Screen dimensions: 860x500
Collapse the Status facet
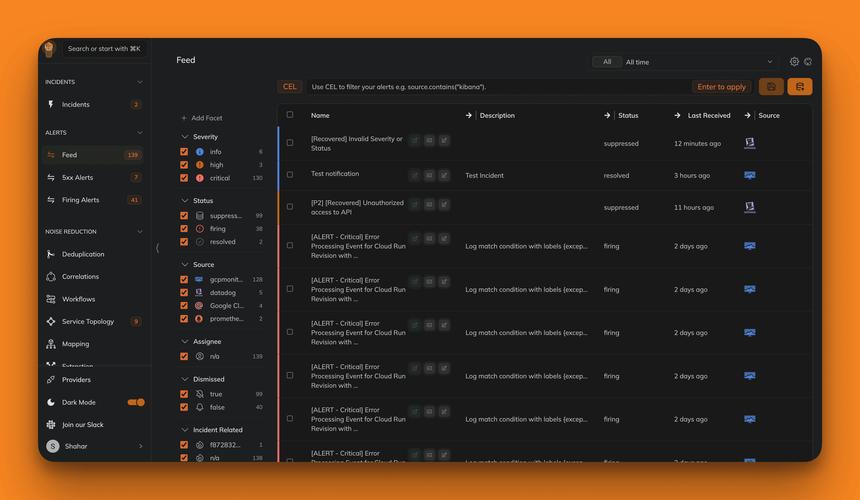(185, 201)
